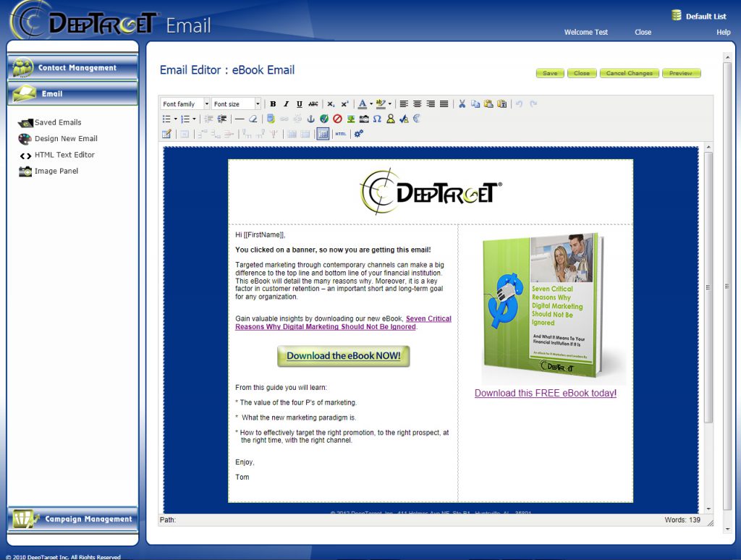Insert numbered list
741x560 pixels.
[185, 119]
